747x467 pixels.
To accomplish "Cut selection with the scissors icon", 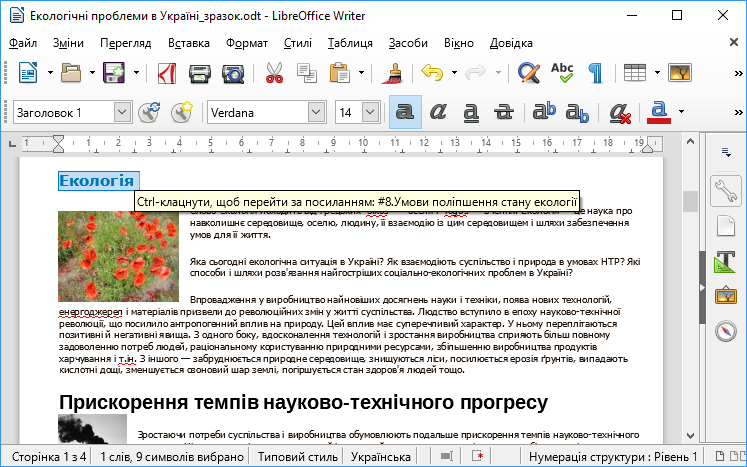I will [x=274, y=73].
